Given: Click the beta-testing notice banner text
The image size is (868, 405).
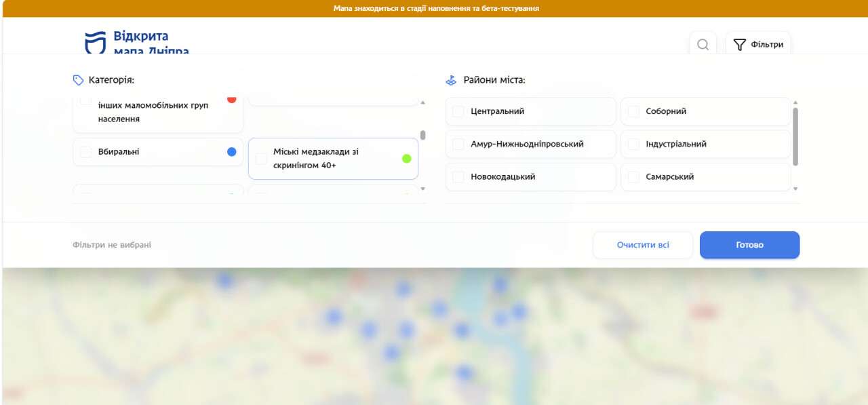Looking at the screenshot, I should pos(436,8).
